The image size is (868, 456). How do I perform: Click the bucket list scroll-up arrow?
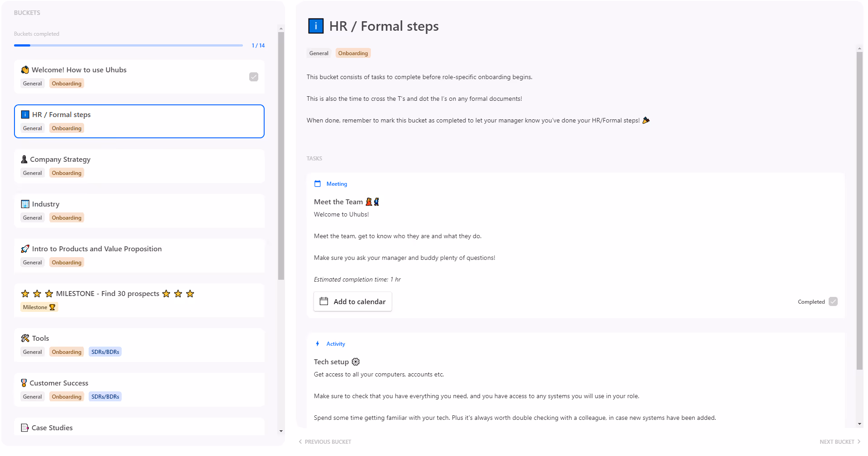coord(281,28)
